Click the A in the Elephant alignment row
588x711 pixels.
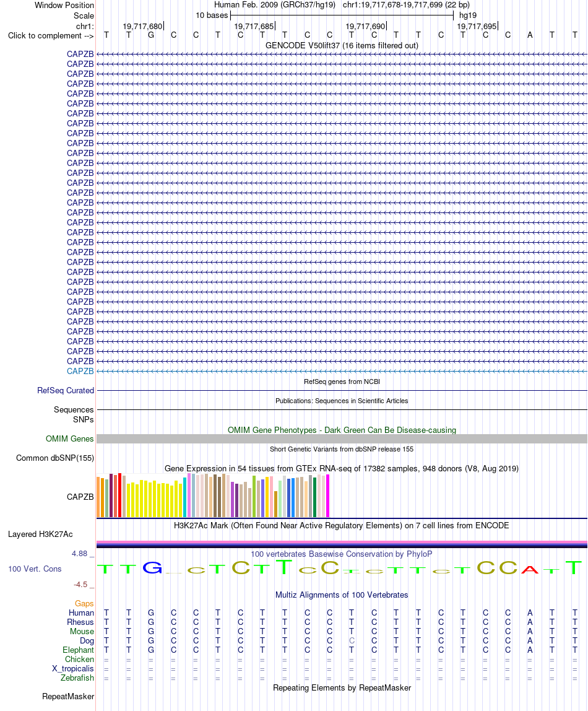tap(530, 650)
